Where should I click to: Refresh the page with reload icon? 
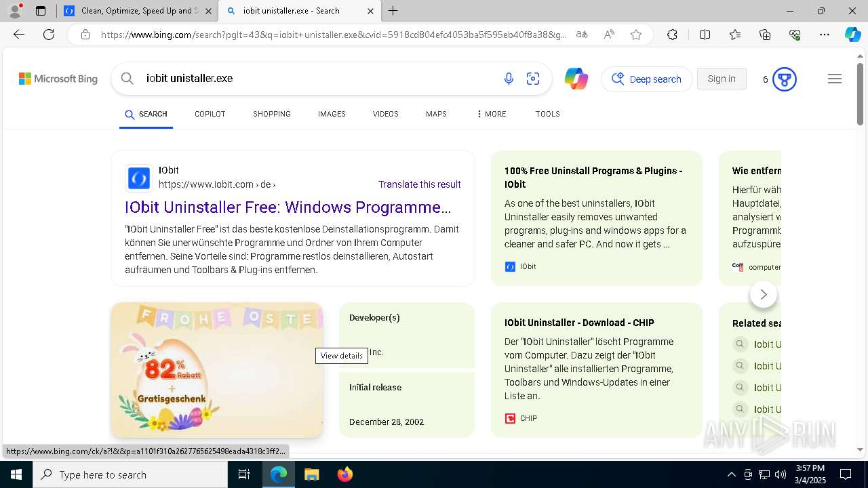click(x=49, y=35)
